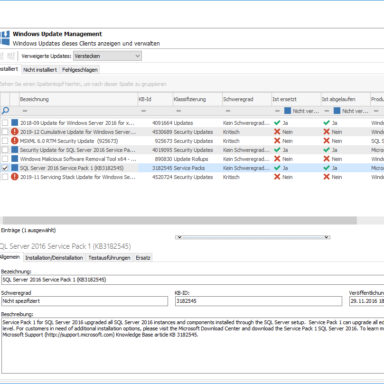Click the KB-ID field showing 3182545
This screenshot has width=384, height=384.
tap(258, 301)
